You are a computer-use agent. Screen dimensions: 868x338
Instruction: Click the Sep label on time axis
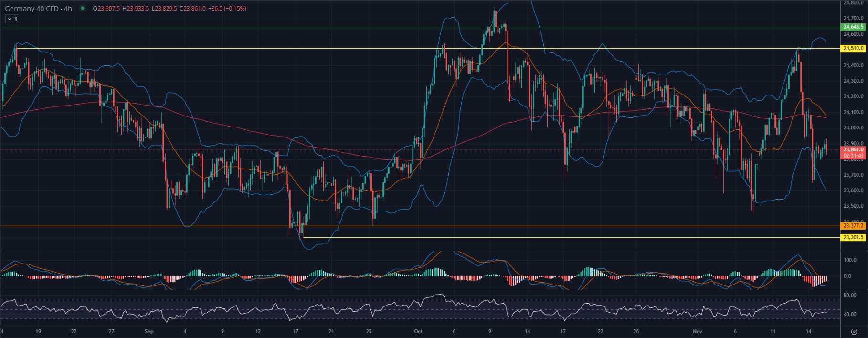pos(148,331)
